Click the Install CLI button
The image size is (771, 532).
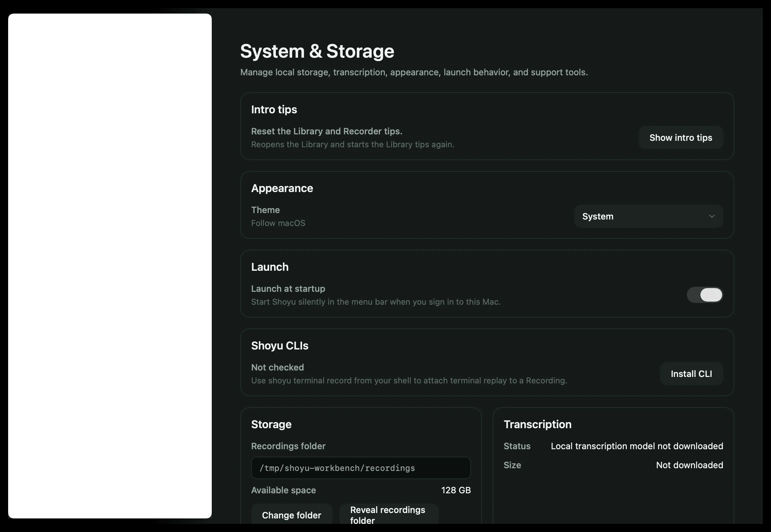[x=691, y=374]
